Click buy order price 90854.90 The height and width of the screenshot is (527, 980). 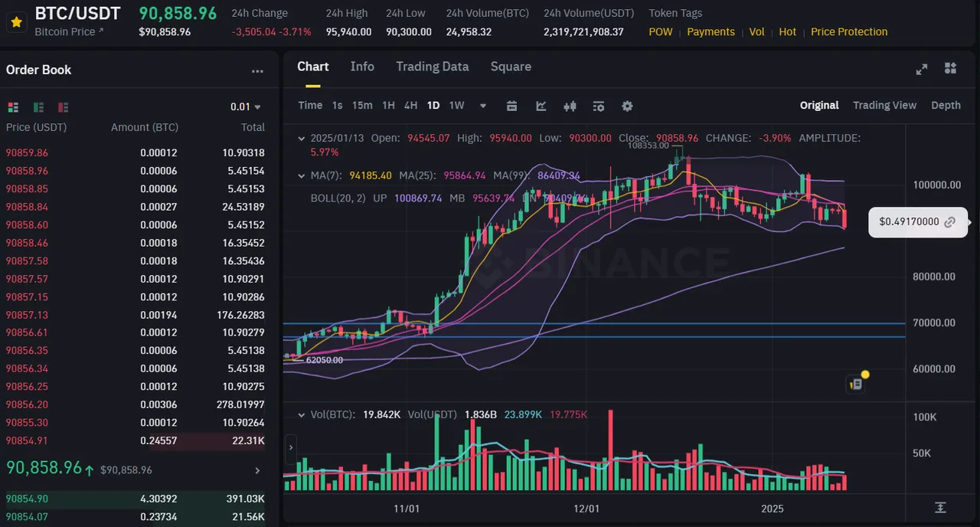point(27,499)
